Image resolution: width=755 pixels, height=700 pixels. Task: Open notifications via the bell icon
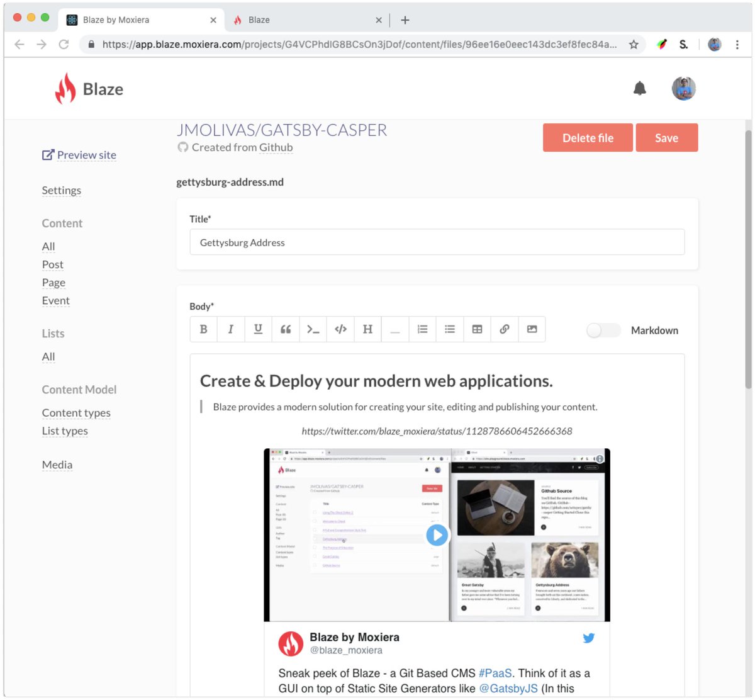click(x=639, y=88)
